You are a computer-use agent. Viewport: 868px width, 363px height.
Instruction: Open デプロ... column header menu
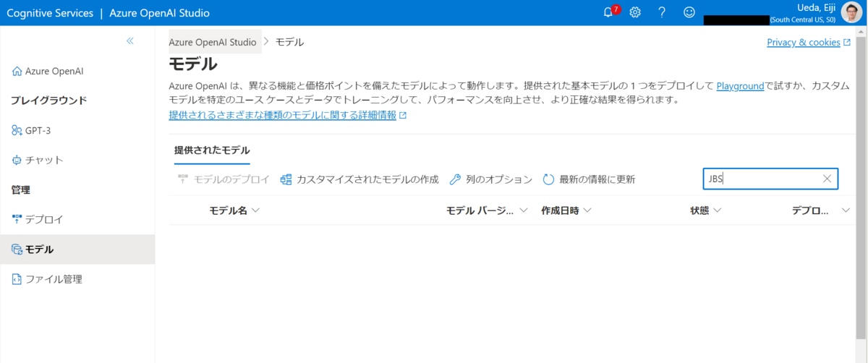click(x=821, y=210)
